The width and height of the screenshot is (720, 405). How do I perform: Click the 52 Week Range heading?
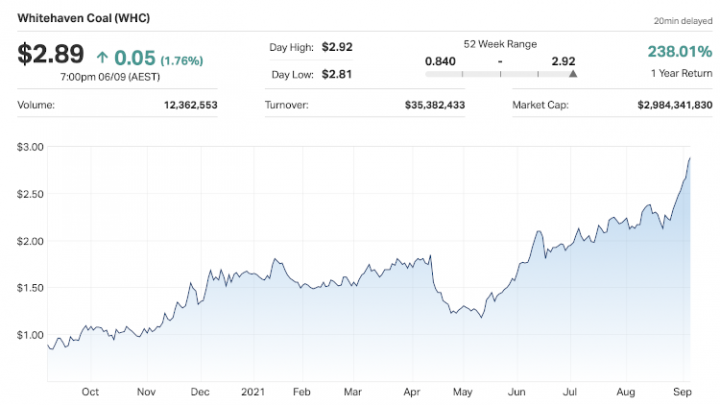click(x=500, y=44)
